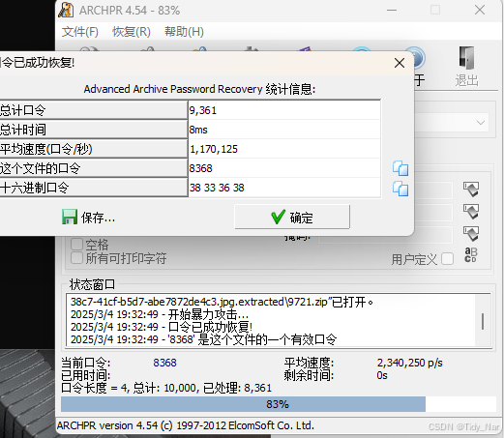Screen dimensions: 504x438
Task: Click the middle of the three clear-field icons
Action: 471,211
